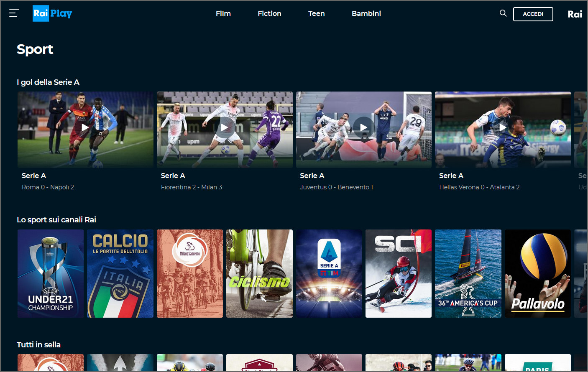The width and height of the screenshot is (588, 372).
Task: Open the 36th America's Cup card
Action: pyautogui.click(x=468, y=273)
